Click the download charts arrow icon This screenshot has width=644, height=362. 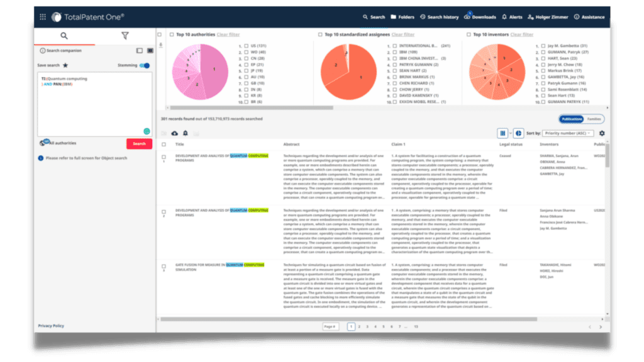tap(161, 45)
